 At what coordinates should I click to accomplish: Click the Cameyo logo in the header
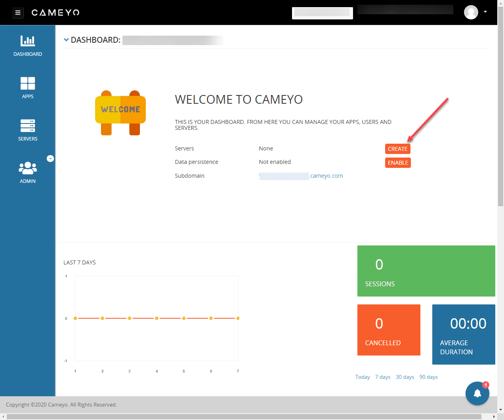point(55,12)
